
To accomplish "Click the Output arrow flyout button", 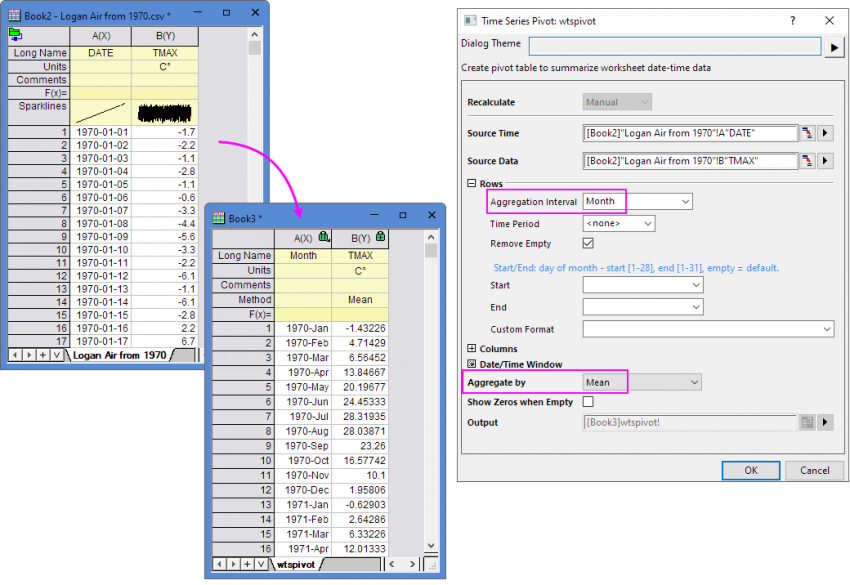I will [x=825, y=423].
